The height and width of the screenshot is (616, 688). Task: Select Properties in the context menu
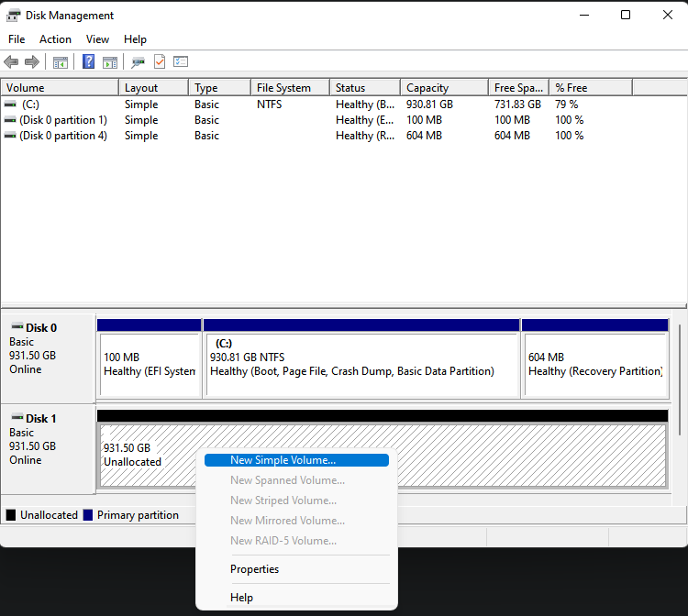click(x=254, y=569)
